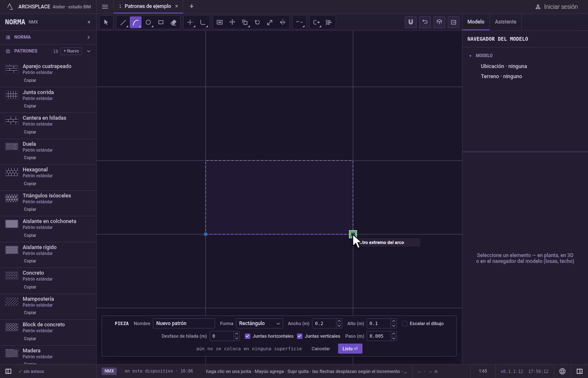
Task: Open the Forma Rectángulo dropdown
Action: tap(259, 323)
